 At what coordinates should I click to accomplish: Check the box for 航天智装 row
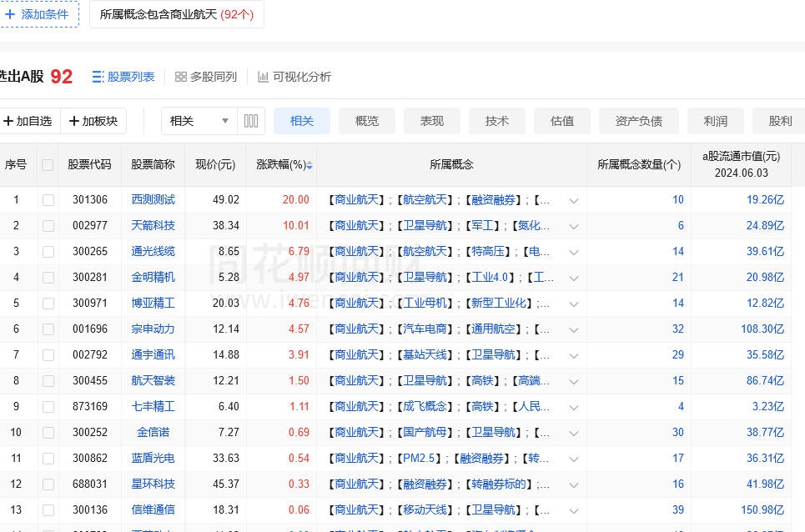tap(48, 381)
